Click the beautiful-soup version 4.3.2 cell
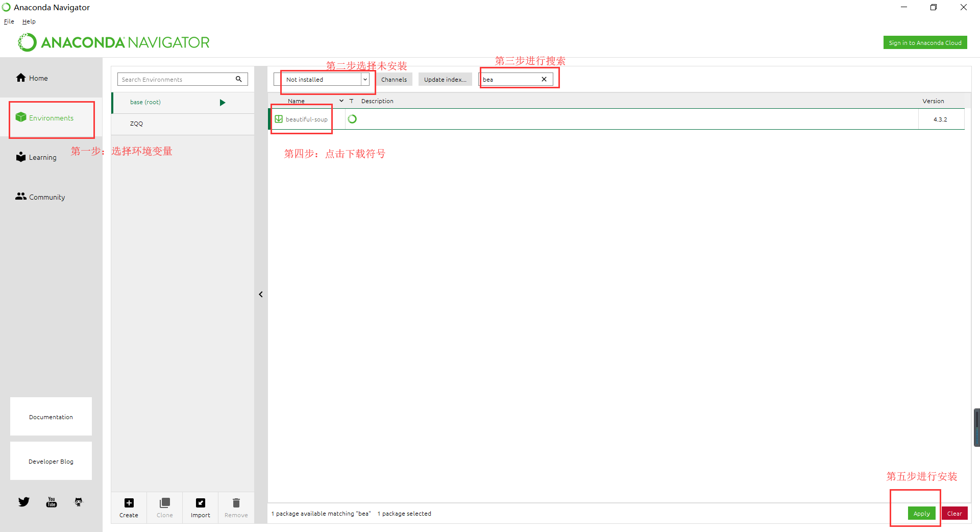The height and width of the screenshot is (532, 980). [940, 119]
